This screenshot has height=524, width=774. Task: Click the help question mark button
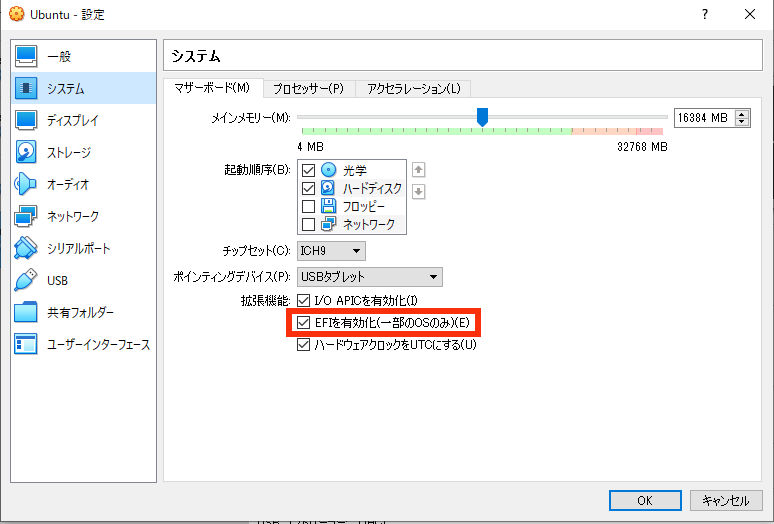pyautogui.click(x=705, y=14)
